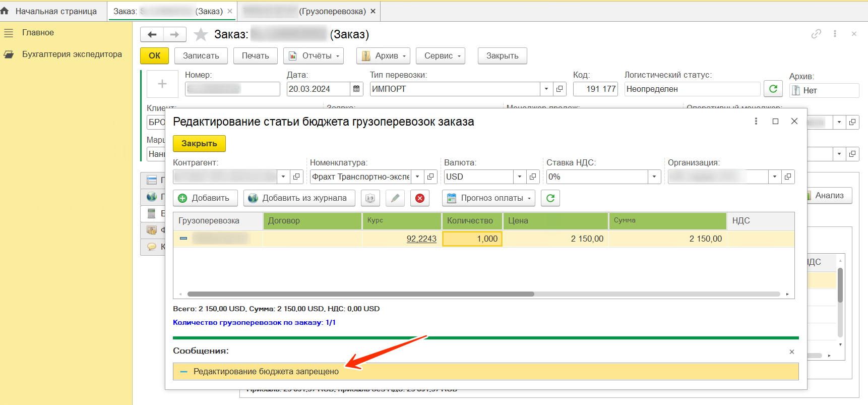Click the plus image placeholder near Номер

coord(162,84)
